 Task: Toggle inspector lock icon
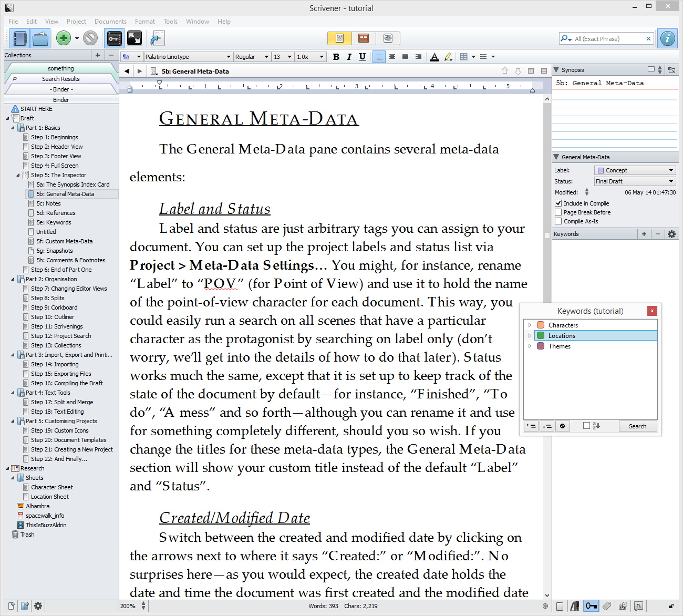click(x=671, y=606)
